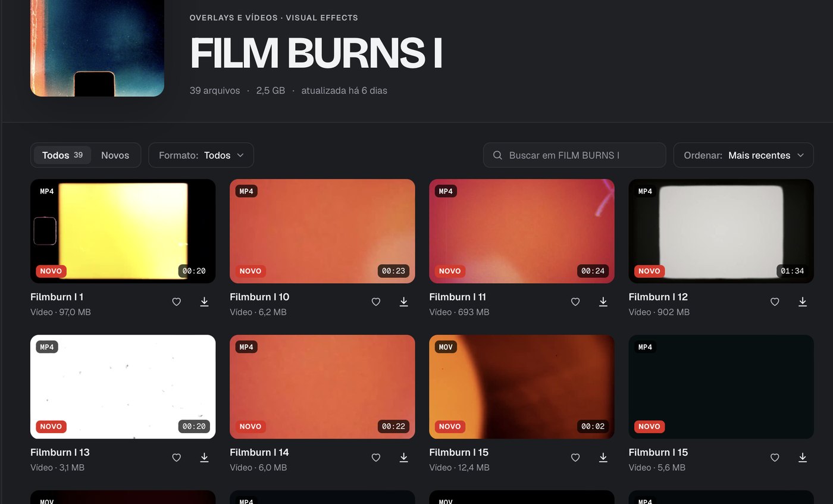Download the Filmburn I 10 video
The image size is (833, 504).
point(403,302)
